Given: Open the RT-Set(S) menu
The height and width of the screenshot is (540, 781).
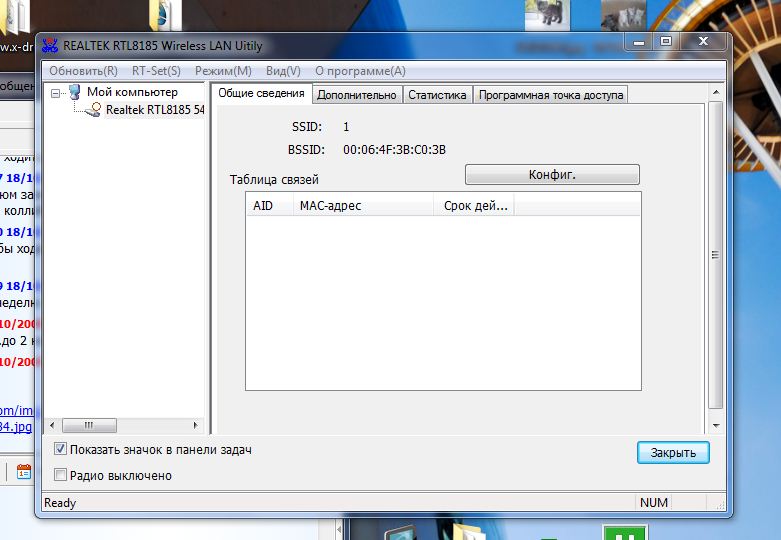Looking at the screenshot, I should (156, 71).
